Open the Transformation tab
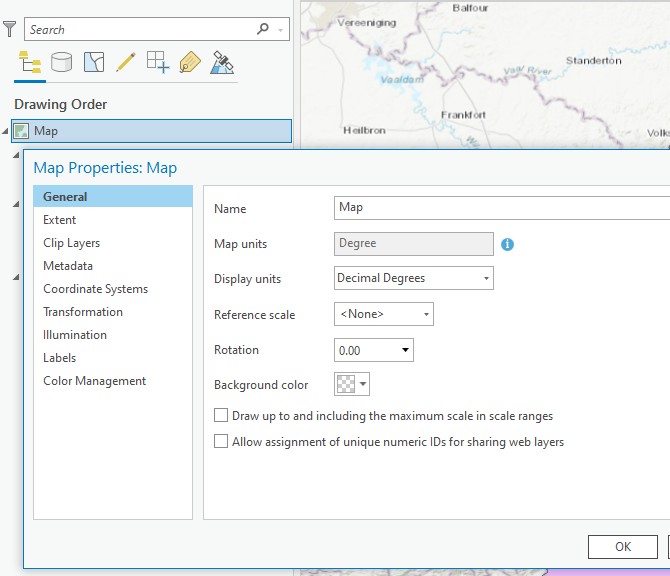The image size is (670, 576). (x=113, y=312)
